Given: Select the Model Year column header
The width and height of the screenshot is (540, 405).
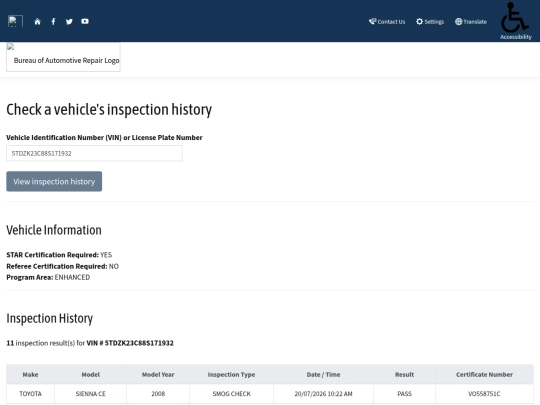Looking at the screenshot, I should (158, 374).
